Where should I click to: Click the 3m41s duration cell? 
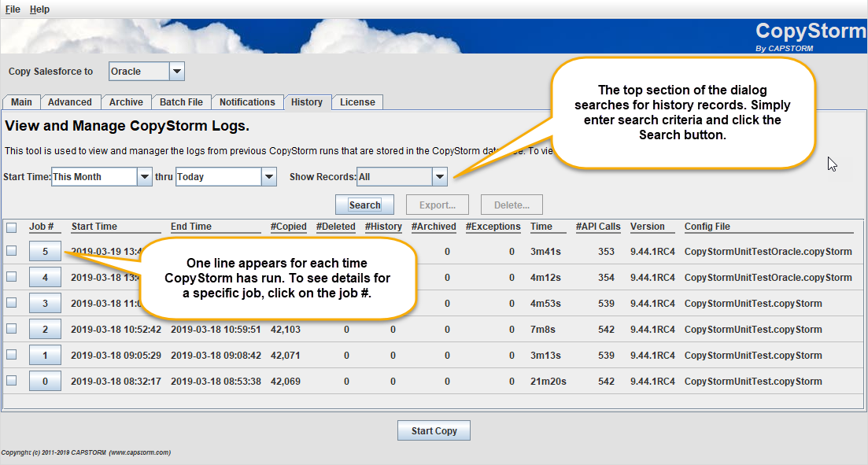coord(545,251)
